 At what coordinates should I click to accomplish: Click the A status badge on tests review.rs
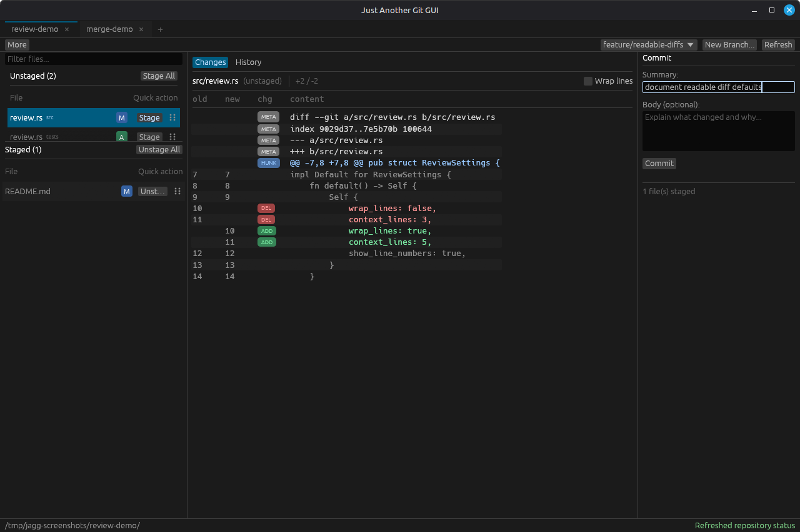tap(122, 137)
